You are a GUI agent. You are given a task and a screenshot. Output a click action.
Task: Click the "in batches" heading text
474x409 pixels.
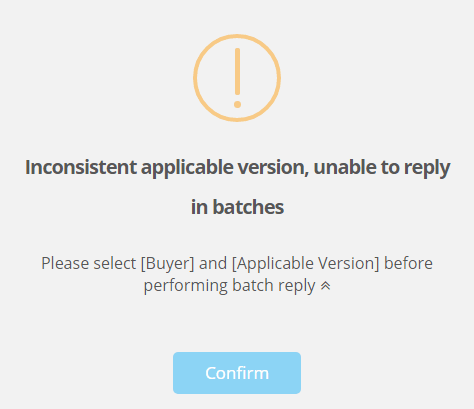(237, 207)
